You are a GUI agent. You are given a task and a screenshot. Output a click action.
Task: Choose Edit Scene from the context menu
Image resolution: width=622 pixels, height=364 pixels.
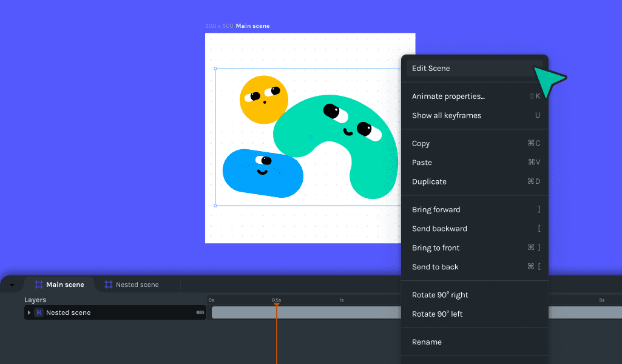(430, 69)
